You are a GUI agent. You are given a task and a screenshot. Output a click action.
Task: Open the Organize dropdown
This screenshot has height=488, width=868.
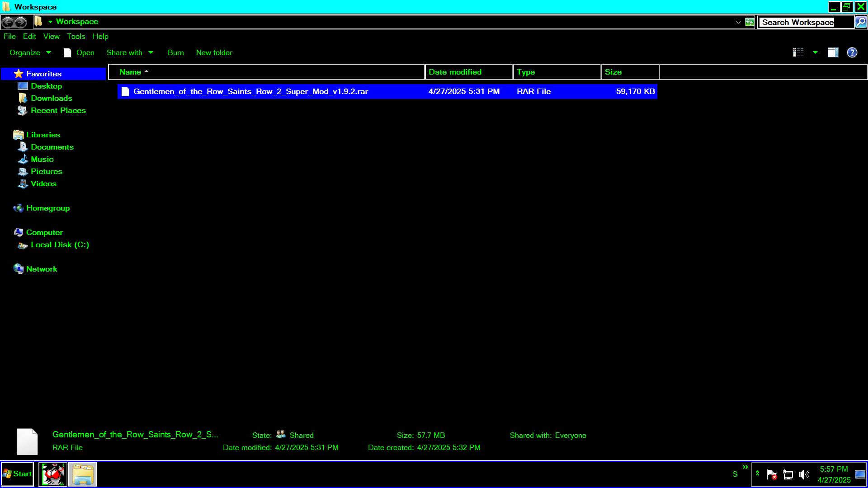pyautogui.click(x=30, y=52)
